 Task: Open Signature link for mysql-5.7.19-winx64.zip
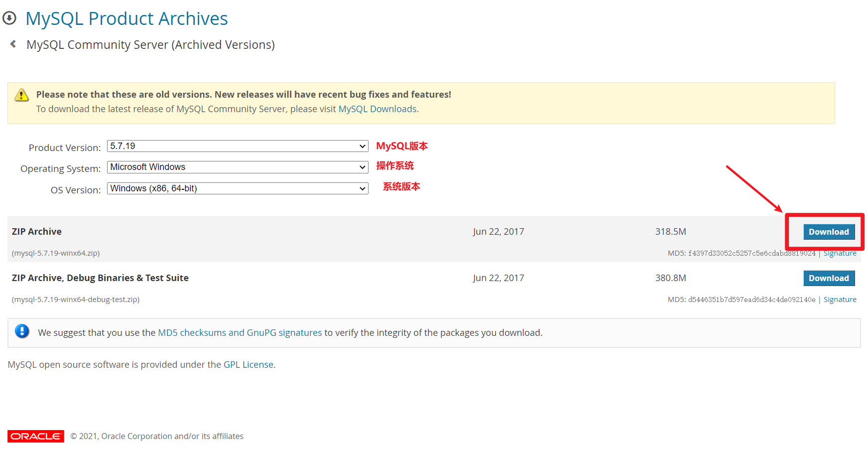coord(840,253)
